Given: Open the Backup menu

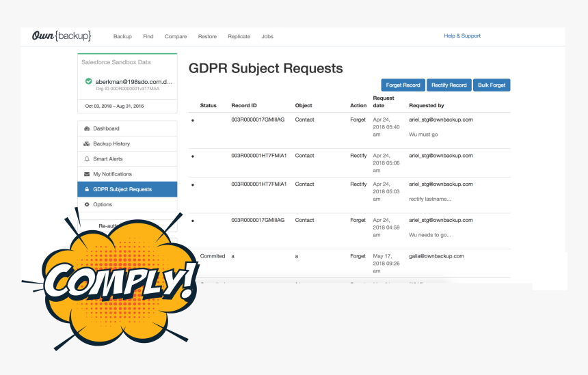Looking at the screenshot, I should [122, 36].
